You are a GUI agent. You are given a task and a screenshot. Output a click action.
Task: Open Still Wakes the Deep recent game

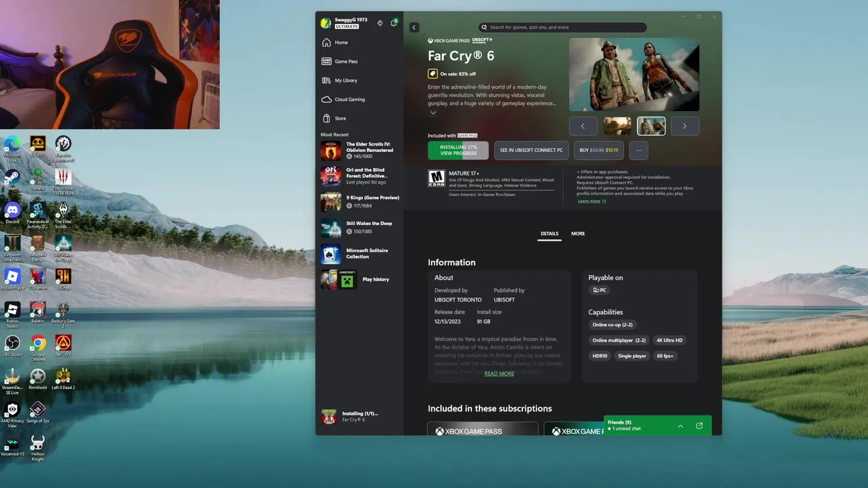(x=360, y=227)
